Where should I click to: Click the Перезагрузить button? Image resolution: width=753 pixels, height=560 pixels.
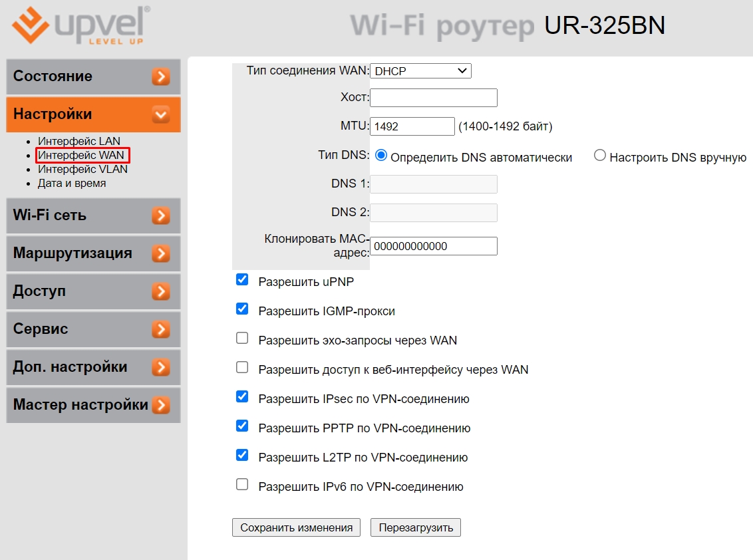coord(415,527)
